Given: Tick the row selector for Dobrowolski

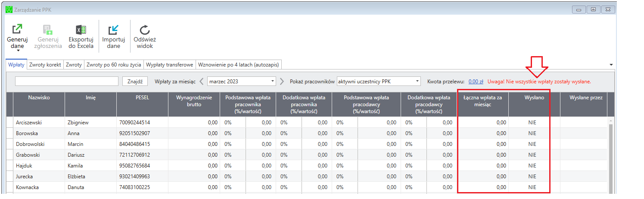Looking at the screenshot, I should (x=9, y=144).
